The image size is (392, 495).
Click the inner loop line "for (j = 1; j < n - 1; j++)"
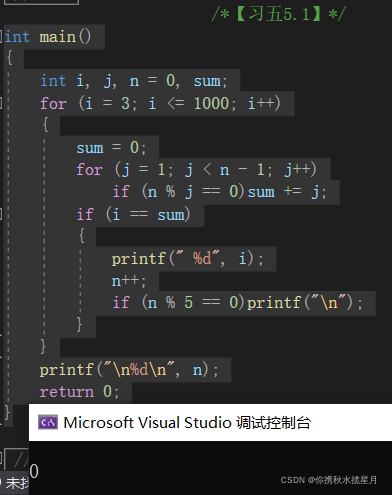point(196,170)
